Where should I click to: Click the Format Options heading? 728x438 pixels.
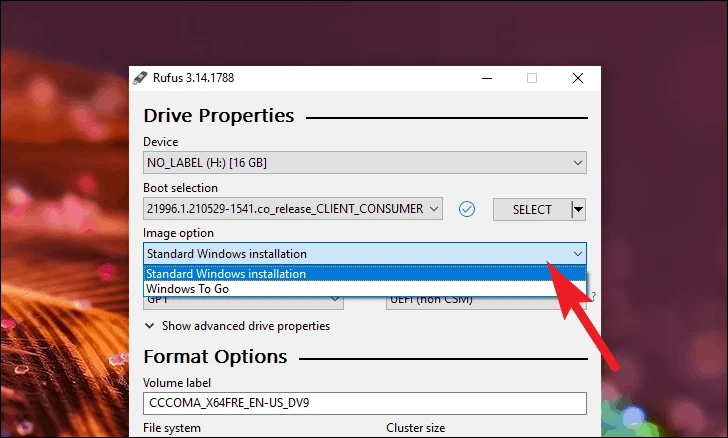point(215,357)
